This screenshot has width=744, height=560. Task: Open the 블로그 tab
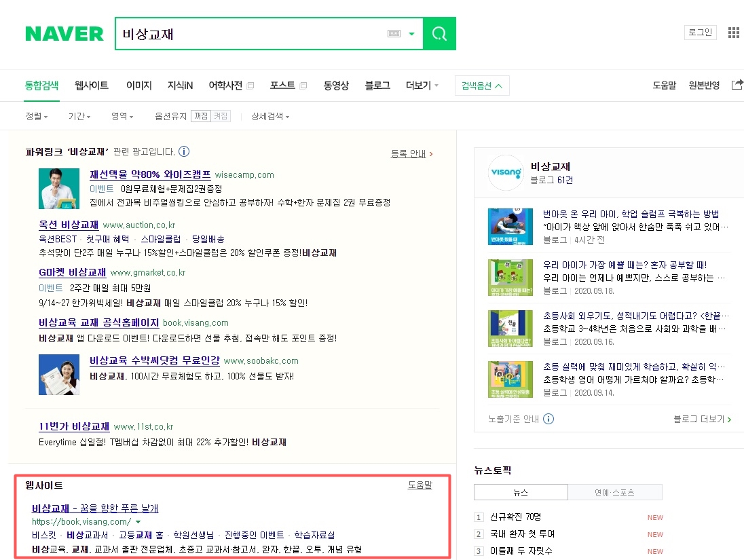click(x=377, y=86)
